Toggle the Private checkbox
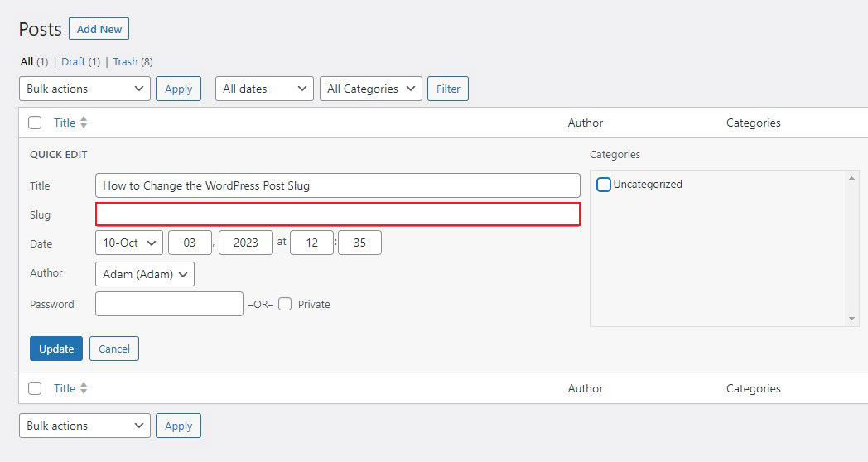 (x=285, y=304)
